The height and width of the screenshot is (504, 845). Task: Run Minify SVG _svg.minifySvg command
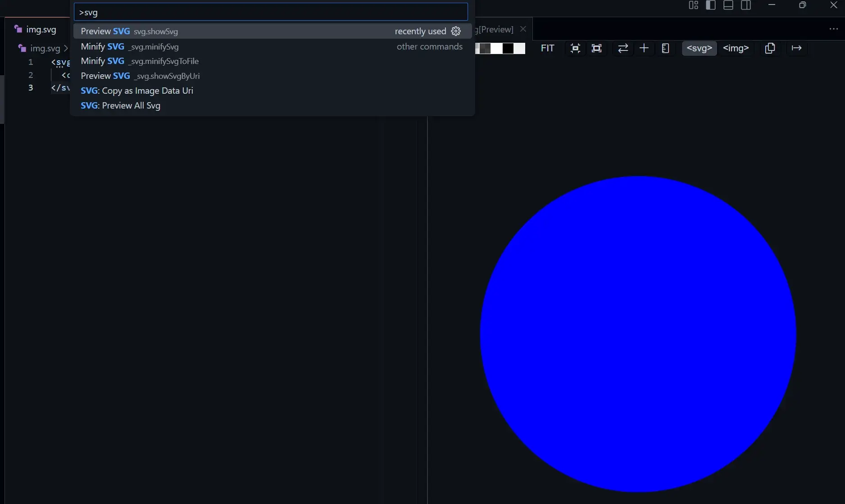pos(272,46)
